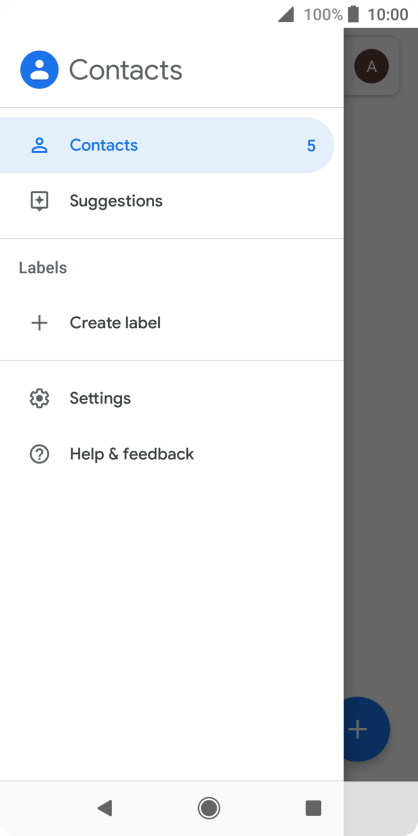Tap the square recent apps button
This screenshot has width=418, height=836.
(314, 808)
